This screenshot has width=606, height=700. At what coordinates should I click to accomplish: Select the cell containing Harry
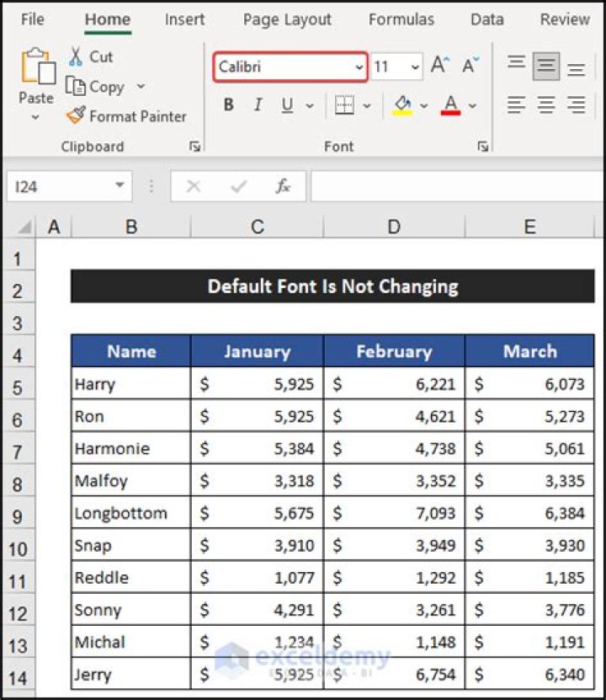tap(131, 384)
